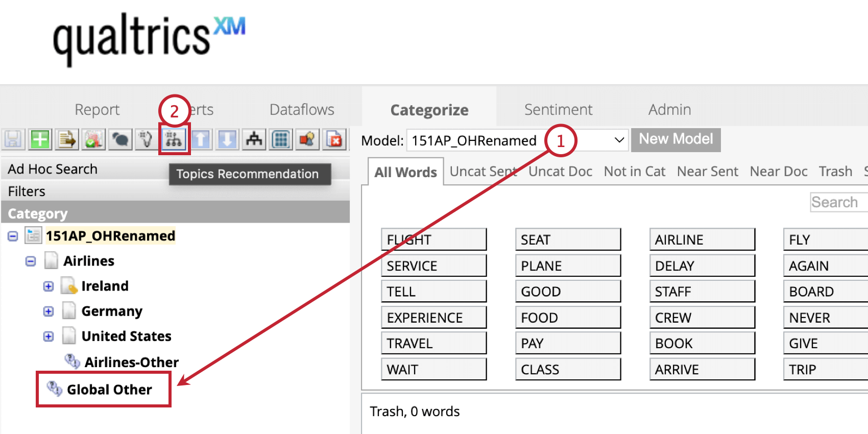Expand the United States category node
The width and height of the screenshot is (868, 434).
[49, 336]
